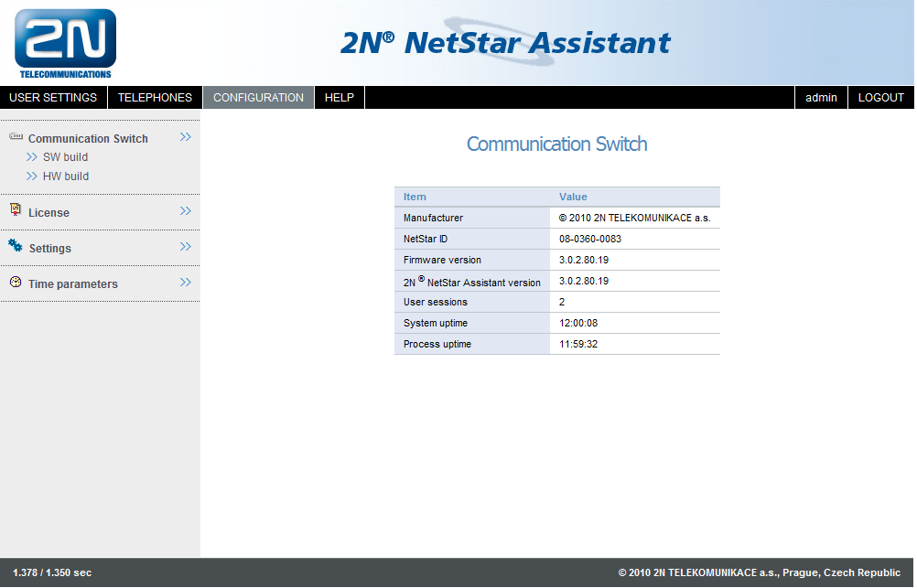
Task: Click the User sessions row label
Action: pos(435,302)
